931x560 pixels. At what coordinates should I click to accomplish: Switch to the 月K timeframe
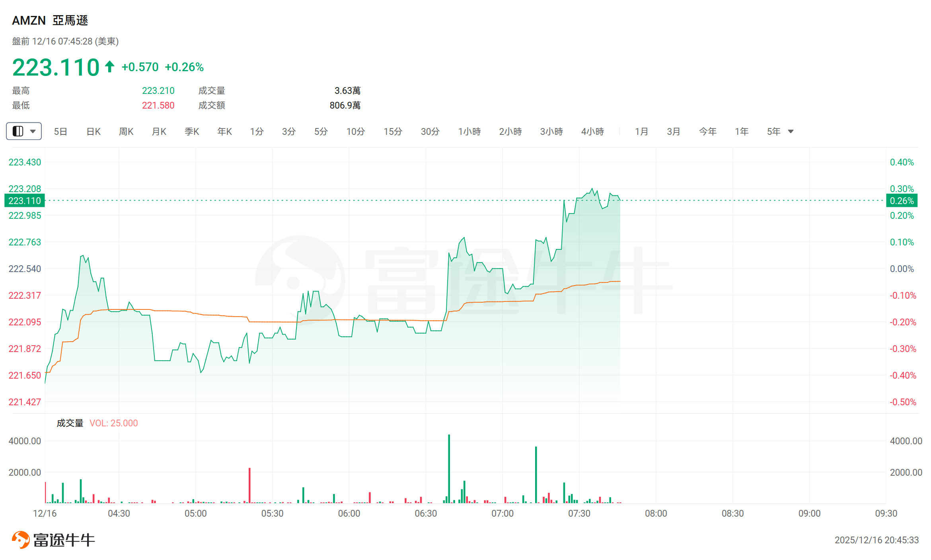click(159, 132)
